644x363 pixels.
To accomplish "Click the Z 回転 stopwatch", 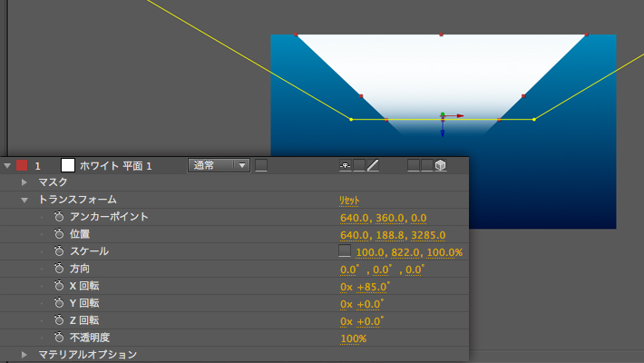I will (x=59, y=320).
